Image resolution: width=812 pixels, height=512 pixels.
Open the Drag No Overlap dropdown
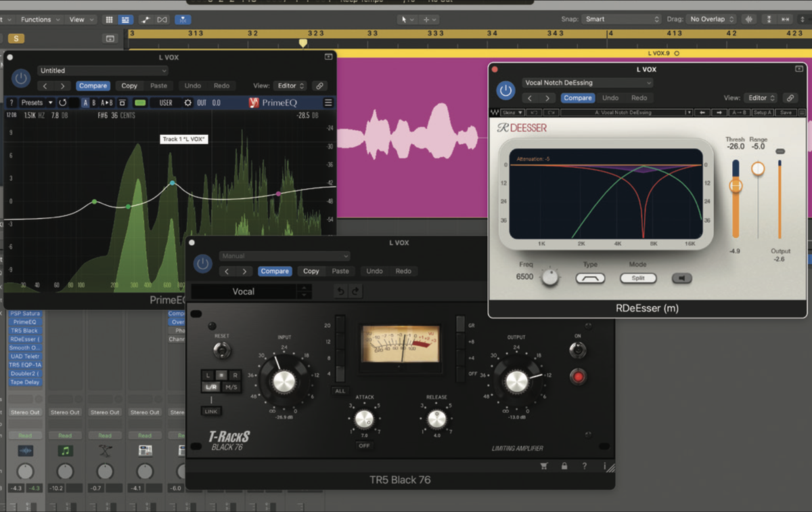click(x=710, y=19)
